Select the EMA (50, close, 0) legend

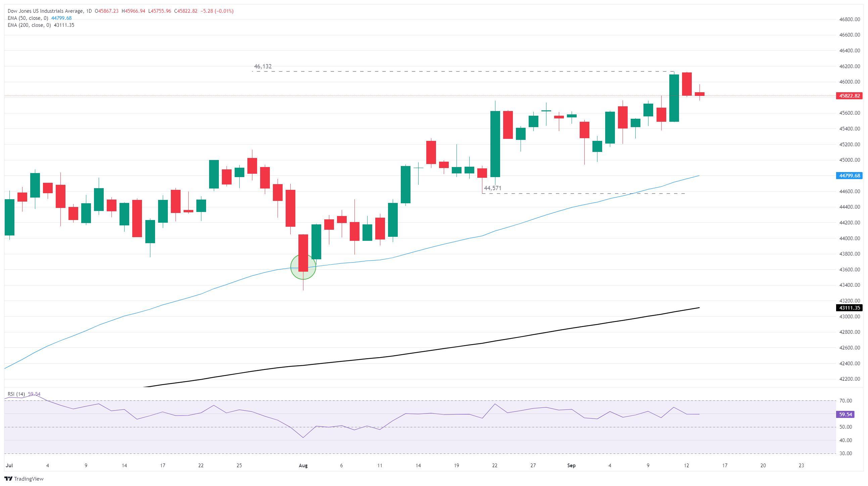(28, 18)
